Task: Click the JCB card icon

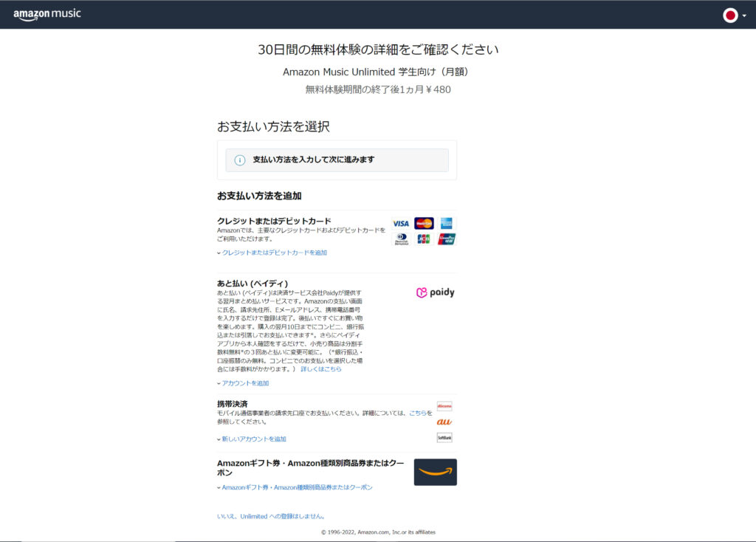Action: [424, 239]
